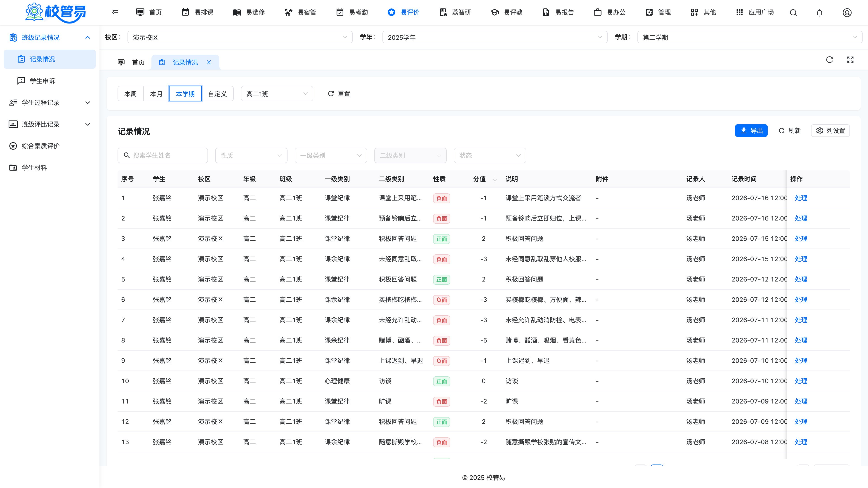Click 处理 for row 4
This screenshot has height=488, width=868.
coord(801,259)
